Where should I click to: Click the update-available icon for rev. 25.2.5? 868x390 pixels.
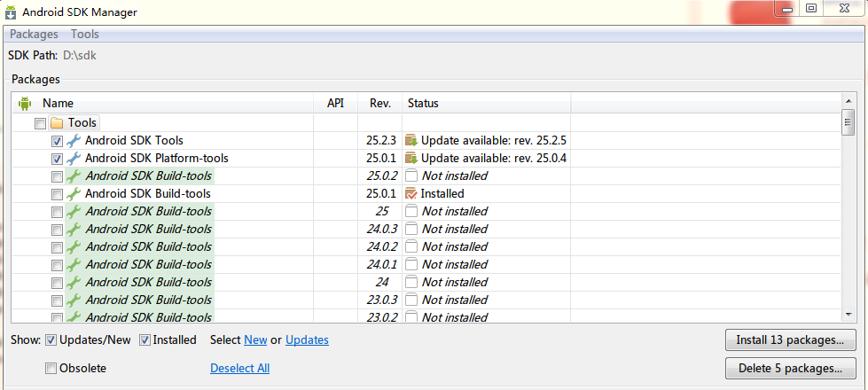[411, 141]
